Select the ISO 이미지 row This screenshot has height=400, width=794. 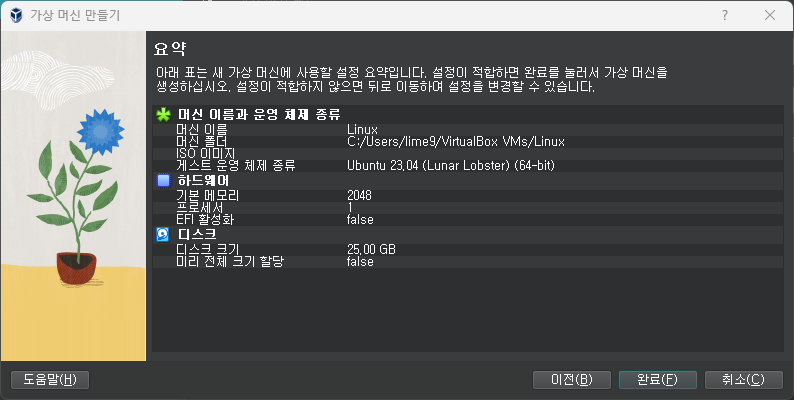(468, 153)
